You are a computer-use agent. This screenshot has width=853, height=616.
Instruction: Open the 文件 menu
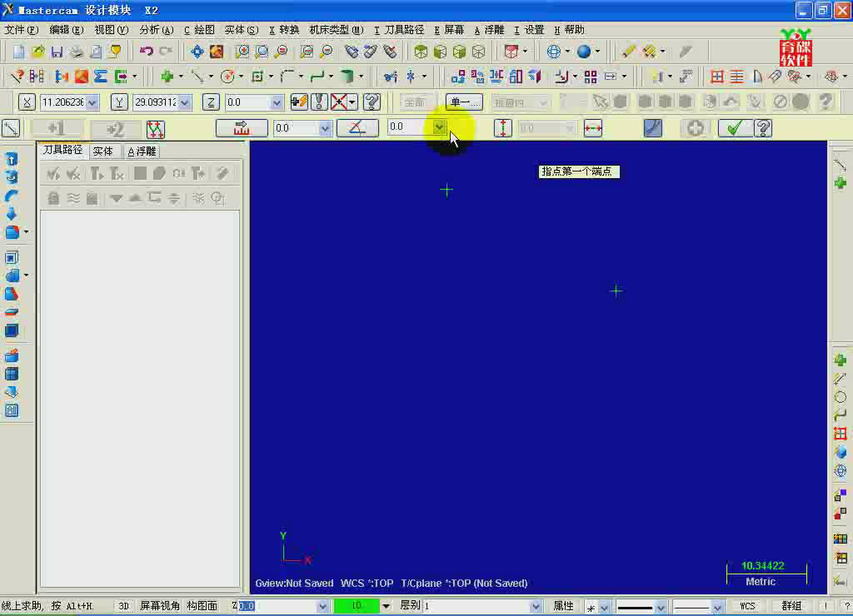click(22, 30)
